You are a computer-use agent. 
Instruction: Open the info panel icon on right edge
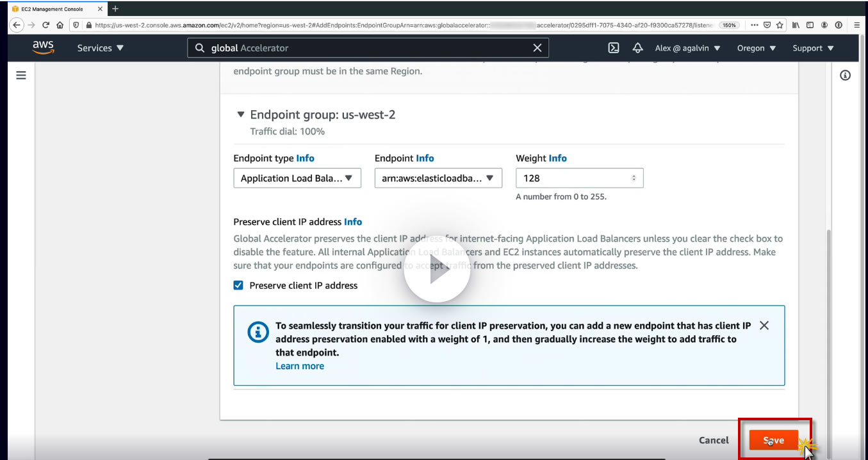pos(845,76)
